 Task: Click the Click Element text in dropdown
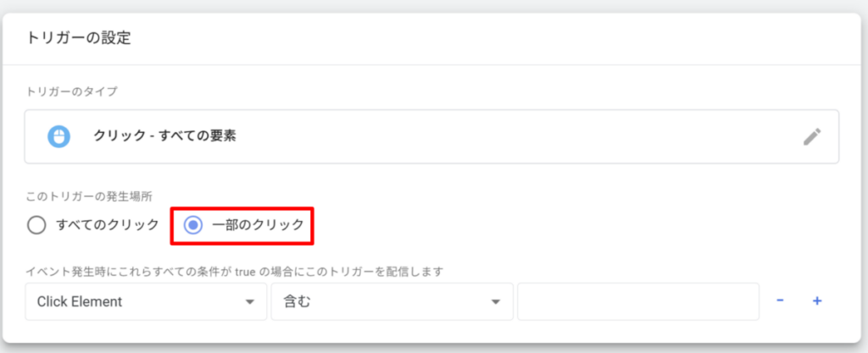point(80,301)
